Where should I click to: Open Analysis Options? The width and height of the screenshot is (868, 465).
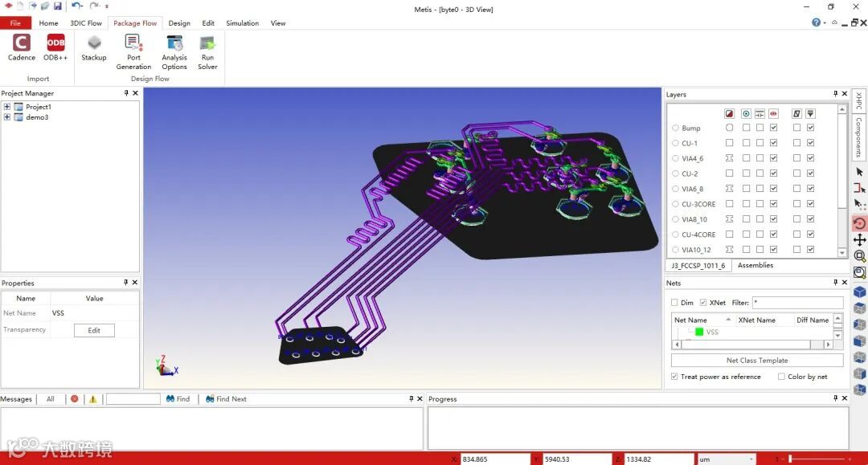coord(174,52)
